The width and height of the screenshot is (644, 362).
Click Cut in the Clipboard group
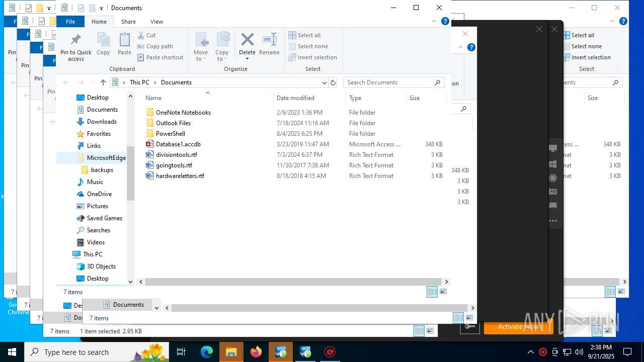[x=146, y=35]
